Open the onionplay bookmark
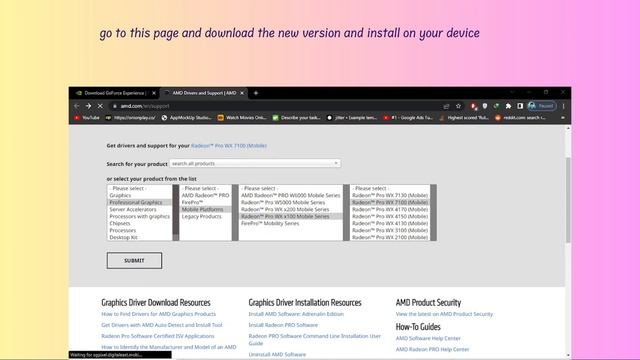Screen dimensions: 640x360 [130, 118]
